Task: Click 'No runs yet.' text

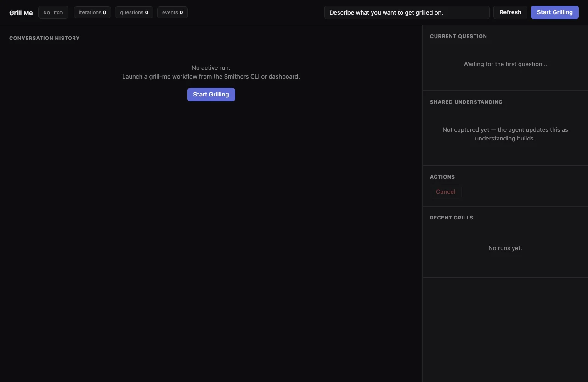Action: pyautogui.click(x=505, y=248)
